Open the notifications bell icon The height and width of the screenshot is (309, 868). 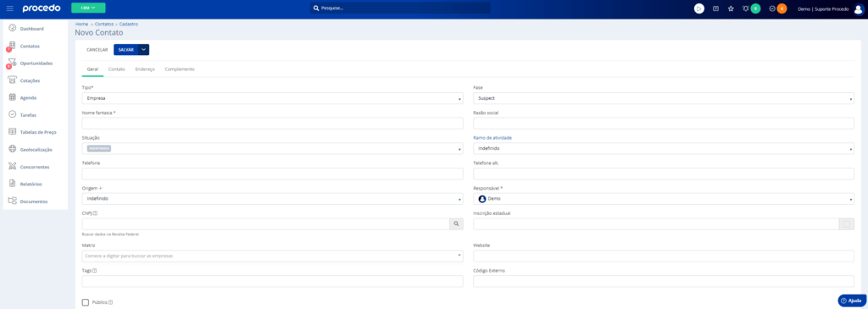coord(746,8)
